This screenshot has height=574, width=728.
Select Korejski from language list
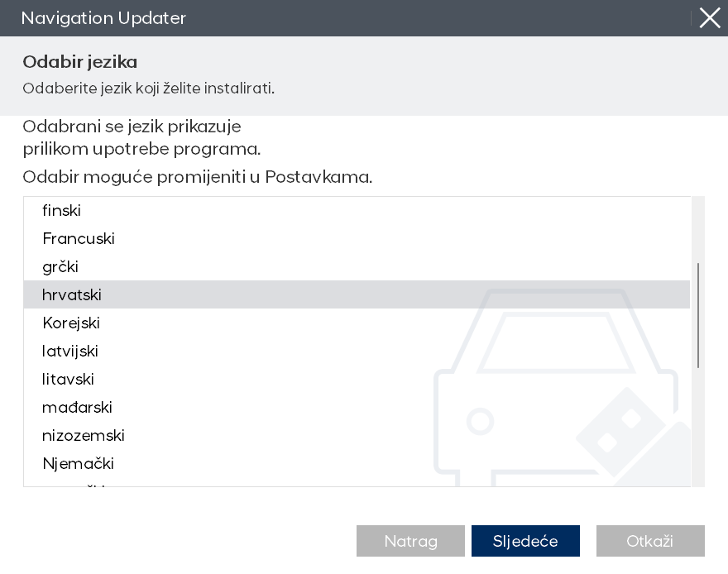pyautogui.click(x=71, y=323)
